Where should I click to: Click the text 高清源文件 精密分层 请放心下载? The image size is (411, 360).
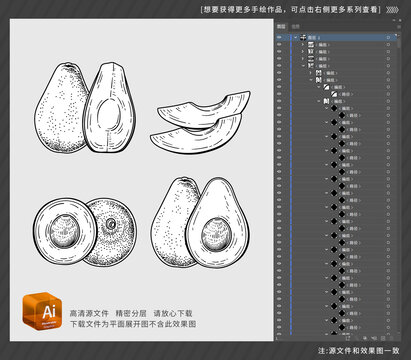(131, 313)
